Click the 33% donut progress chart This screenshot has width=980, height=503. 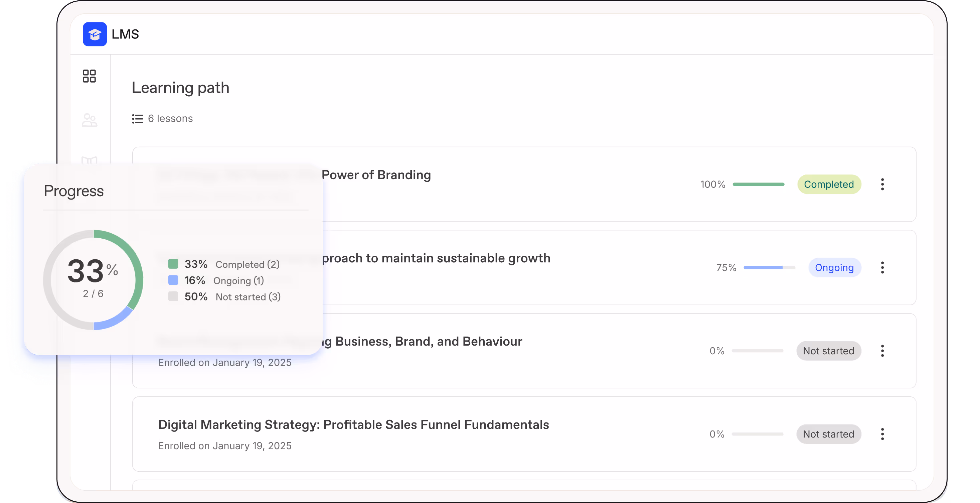click(x=93, y=280)
